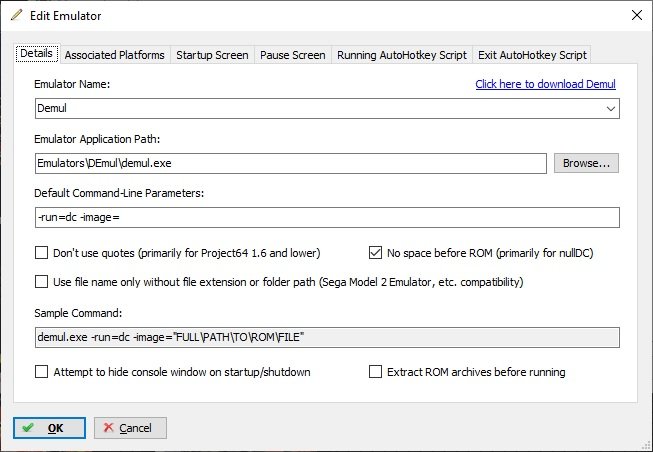This screenshot has width=653, height=452.
Task: Click the Default Command-Line Parameters field
Action: point(327,217)
